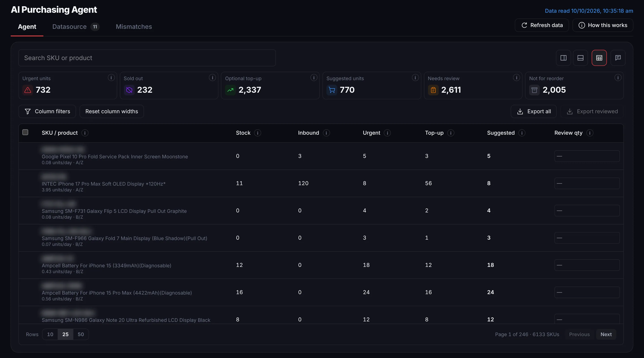Image resolution: width=644 pixels, height=358 pixels.
Task: Focus the Search SKU or product field
Action: (147, 58)
